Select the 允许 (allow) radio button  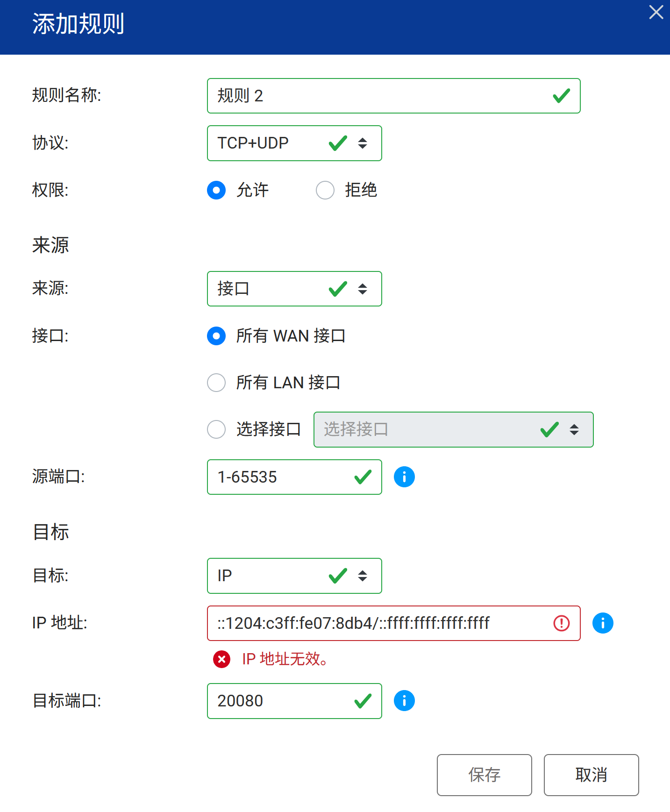point(216,190)
